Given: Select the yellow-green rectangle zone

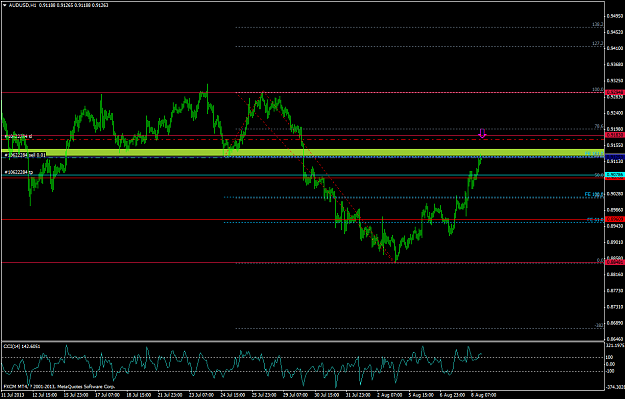Looking at the screenshot, I should point(303,152).
